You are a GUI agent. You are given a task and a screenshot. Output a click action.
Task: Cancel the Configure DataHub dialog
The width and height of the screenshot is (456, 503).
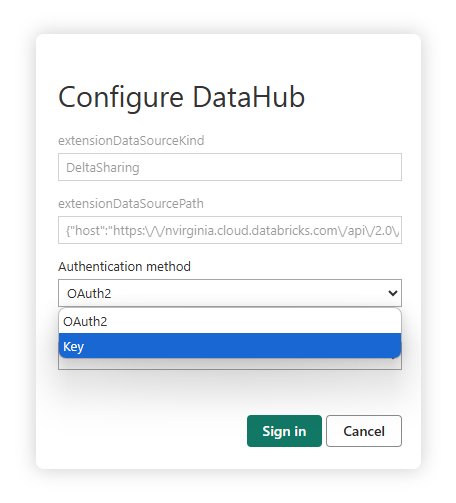click(x=364, y=431)
